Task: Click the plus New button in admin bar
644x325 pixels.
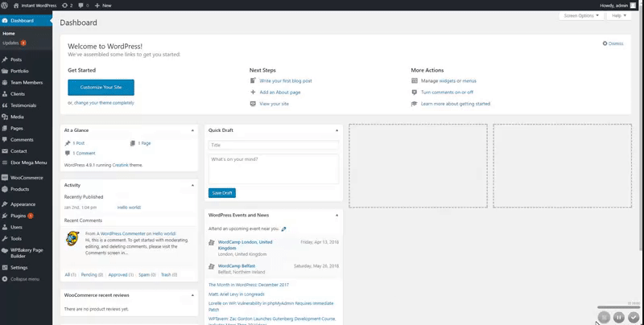Action: [x=103, y=6]
